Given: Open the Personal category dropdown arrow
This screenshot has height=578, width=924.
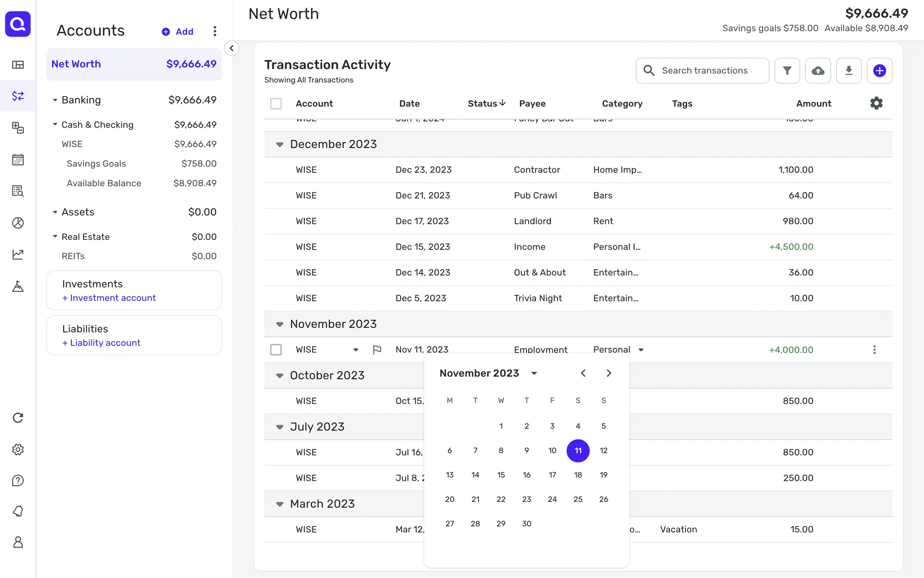Looking at the screenshot, I should pyautogui.click(x=641, y=350).
